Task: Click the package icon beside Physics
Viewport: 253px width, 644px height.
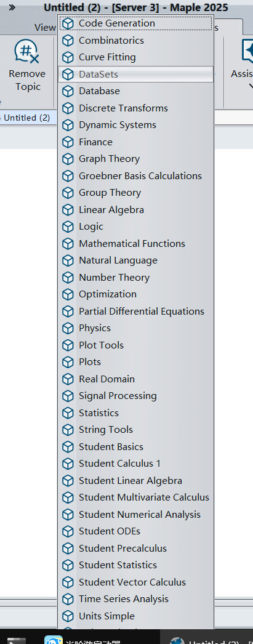Action: [68, 328]
